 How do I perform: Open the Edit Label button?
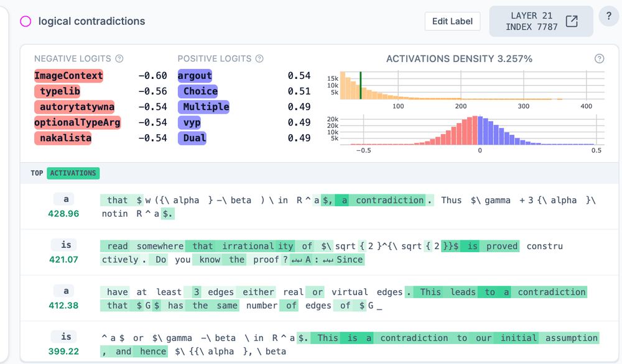click(x=452, y=21)
